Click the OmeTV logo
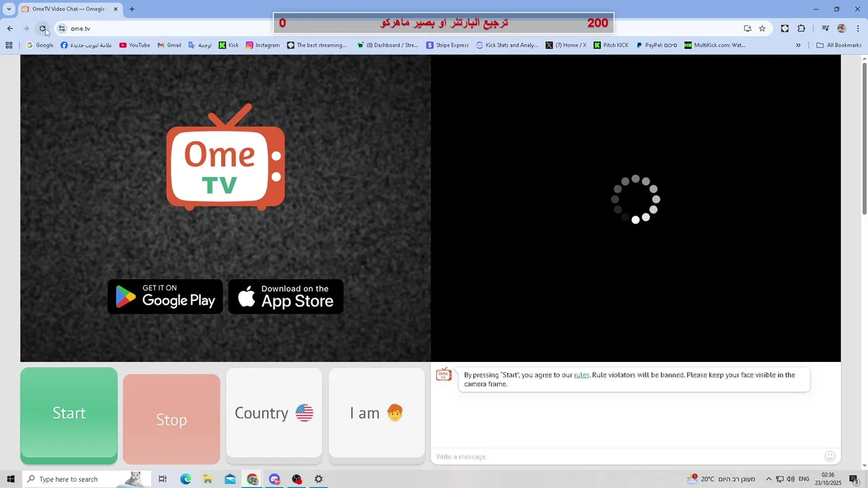The width and height of the screenshot is (868, 488). 226,157
